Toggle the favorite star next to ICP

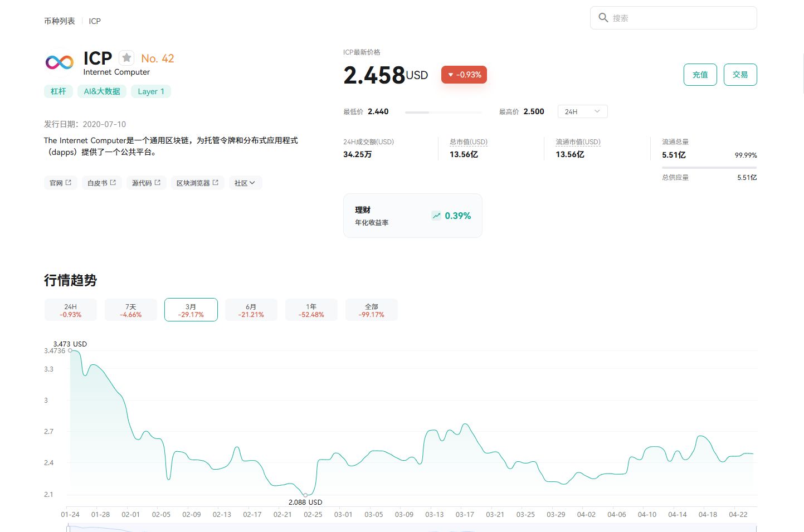[x=127, y=57]
